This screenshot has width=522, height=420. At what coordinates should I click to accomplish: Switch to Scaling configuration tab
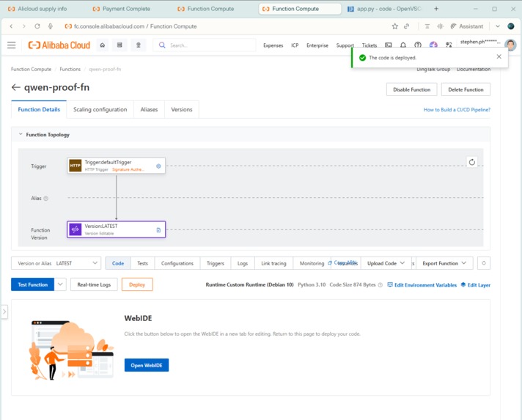(100, 109)
